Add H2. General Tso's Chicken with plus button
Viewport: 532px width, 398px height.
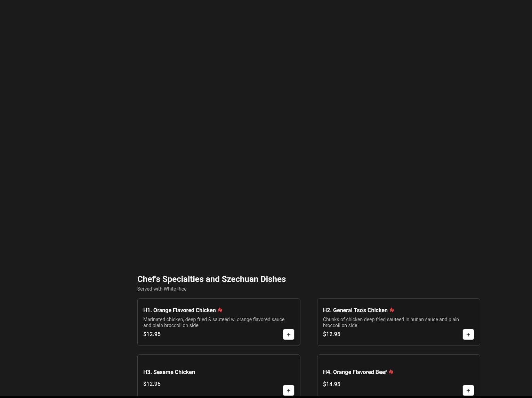point(468,334)
